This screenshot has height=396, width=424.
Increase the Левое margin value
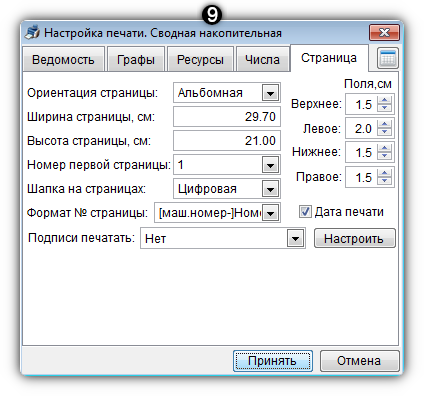(385, 124)
